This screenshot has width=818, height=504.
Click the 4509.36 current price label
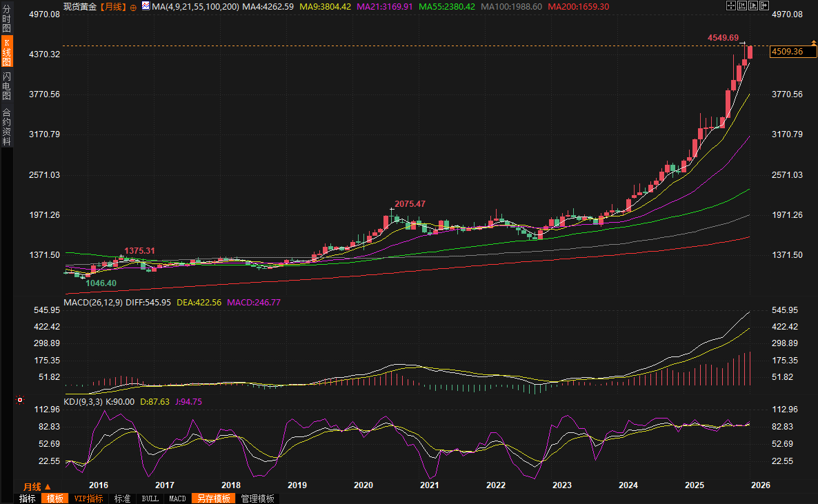[787, 51]
